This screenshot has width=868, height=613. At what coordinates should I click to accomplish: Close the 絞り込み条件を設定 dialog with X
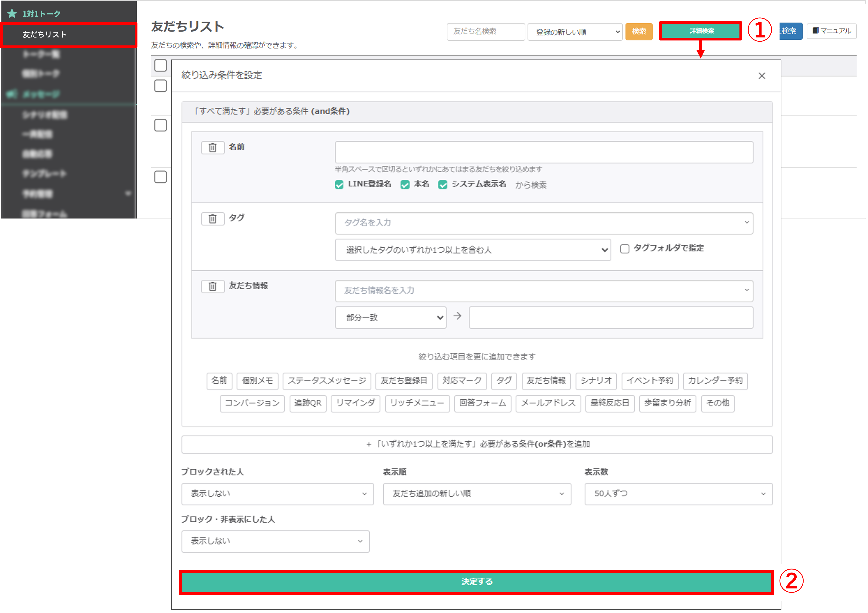coord(761,76)
